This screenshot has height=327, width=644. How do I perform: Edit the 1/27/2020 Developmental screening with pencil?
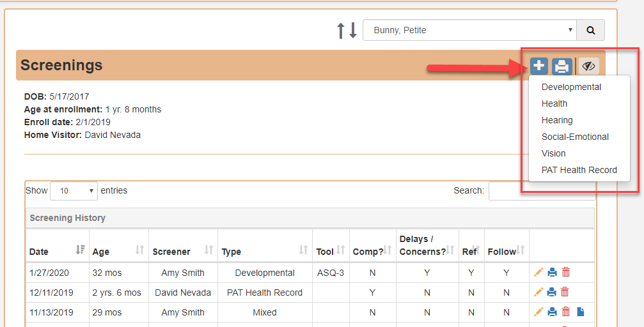[x=538, y=272]
